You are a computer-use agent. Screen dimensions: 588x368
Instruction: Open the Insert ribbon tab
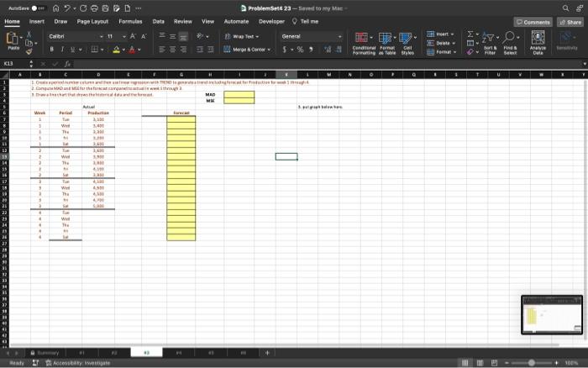pos(37,21)
